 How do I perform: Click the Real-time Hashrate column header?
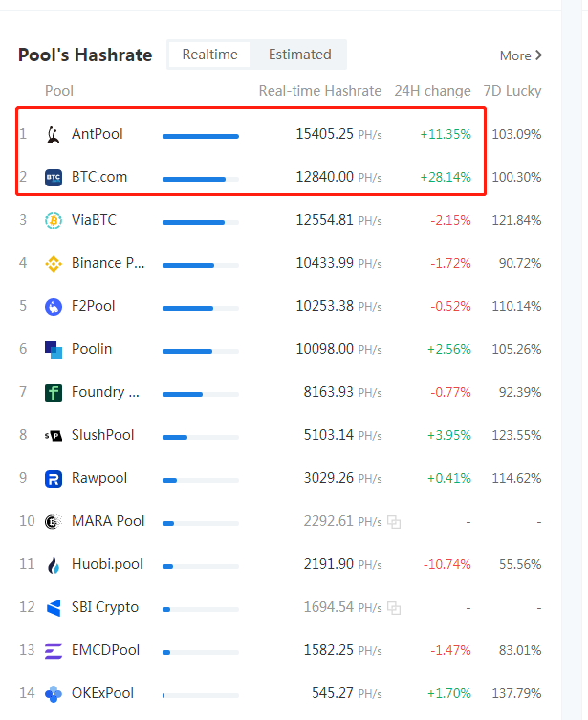pyautogui.click(x=320, y=91)
